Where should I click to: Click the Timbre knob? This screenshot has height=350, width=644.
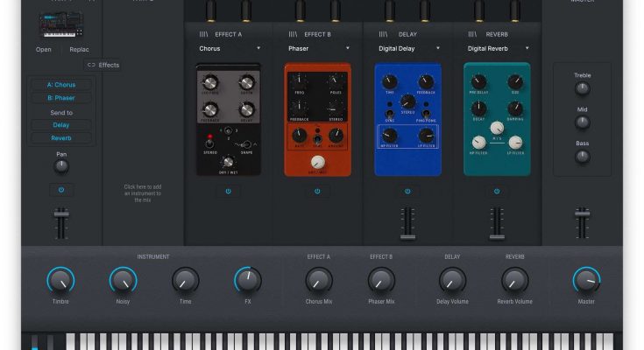(x=60, y=280)
